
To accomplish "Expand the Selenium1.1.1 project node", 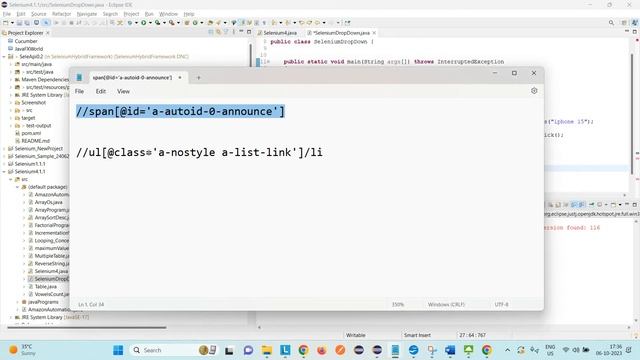I will (4, 164).
